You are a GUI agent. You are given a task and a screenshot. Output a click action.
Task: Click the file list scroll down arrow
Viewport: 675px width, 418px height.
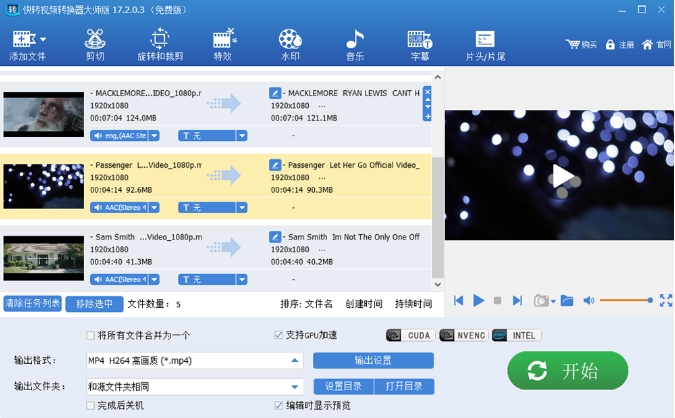point(437,284)
